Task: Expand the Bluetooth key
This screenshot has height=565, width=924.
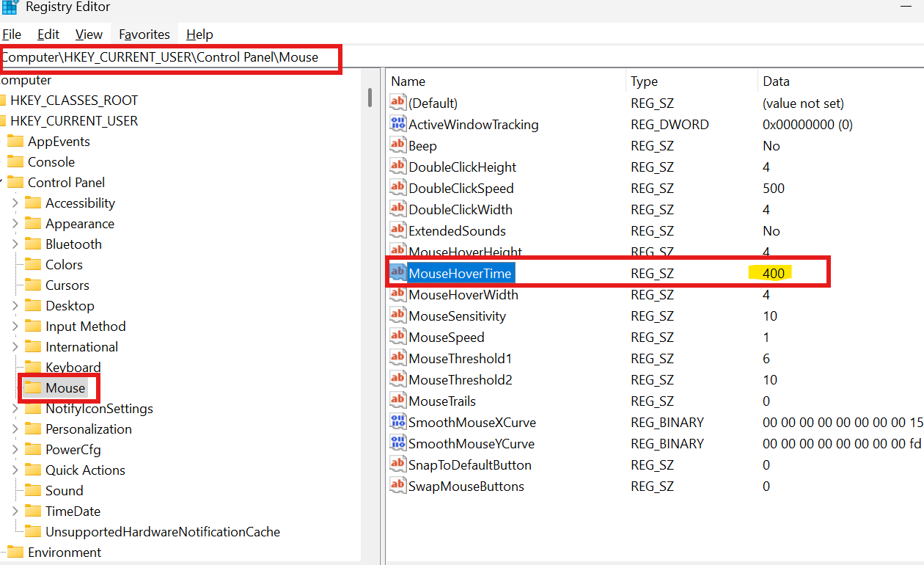Action: click(x=15, y=244)
